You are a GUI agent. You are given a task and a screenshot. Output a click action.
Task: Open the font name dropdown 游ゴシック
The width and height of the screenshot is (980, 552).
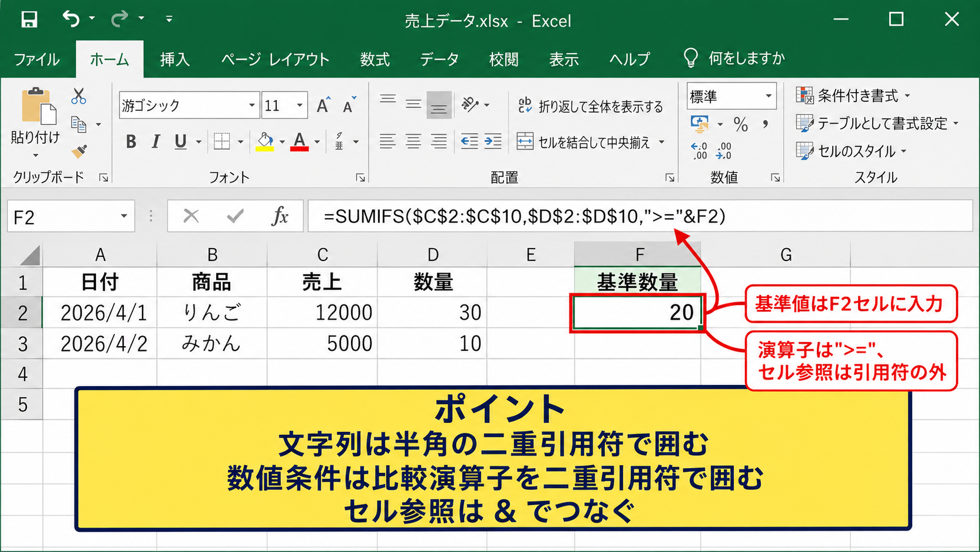click(x=251, y=106)
